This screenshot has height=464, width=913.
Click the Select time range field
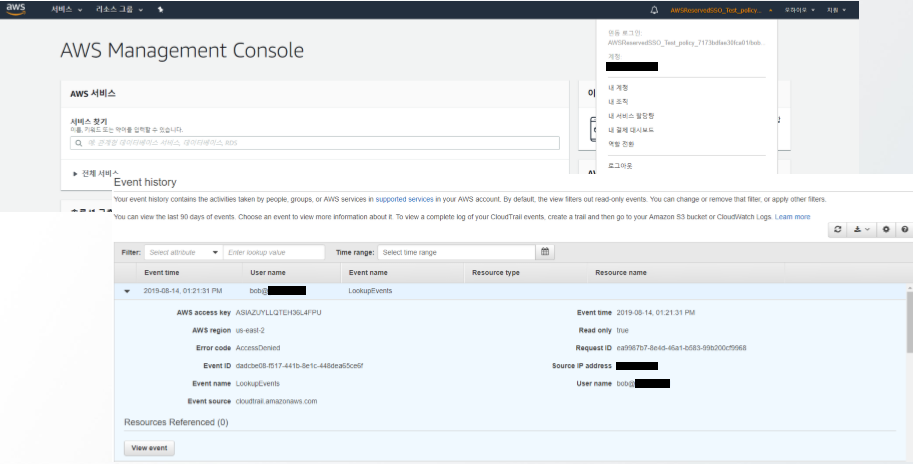pyautogui.click(x=456, y=252)
